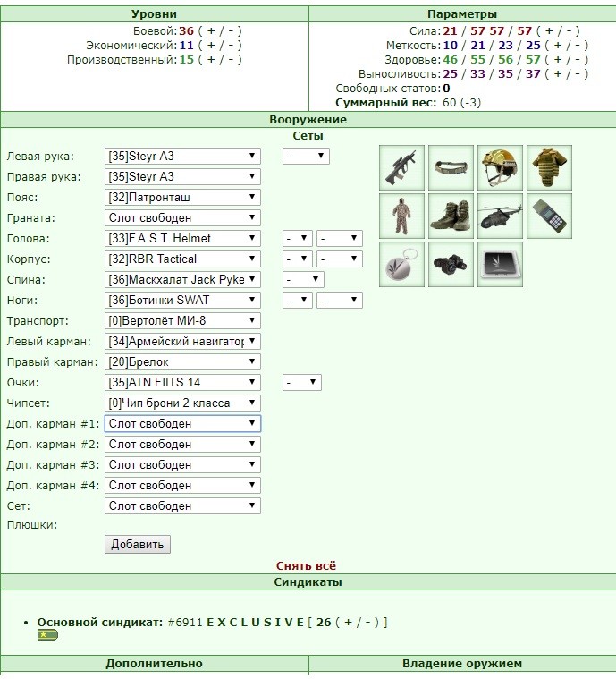
Task: Decrease Меткость stat with minus
Action: pos(578,46)
